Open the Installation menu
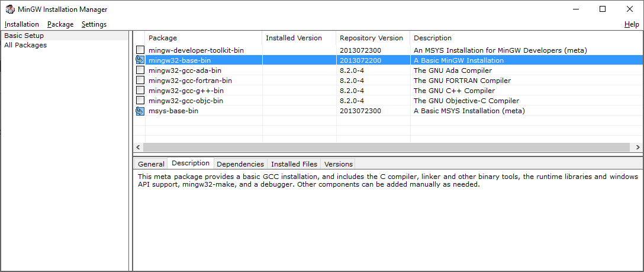Viewport: 644px width, 272px height. pyautogui.click(x=22, y=24)
